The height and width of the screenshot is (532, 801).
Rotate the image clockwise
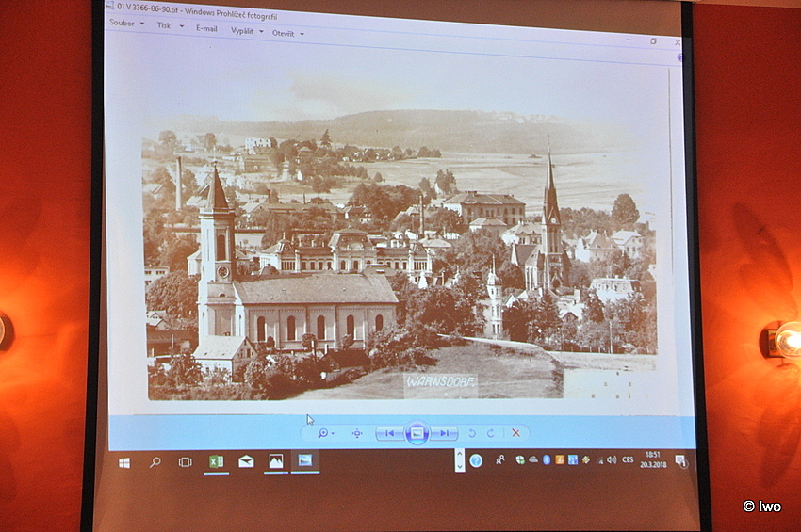[x=490, y=433]
